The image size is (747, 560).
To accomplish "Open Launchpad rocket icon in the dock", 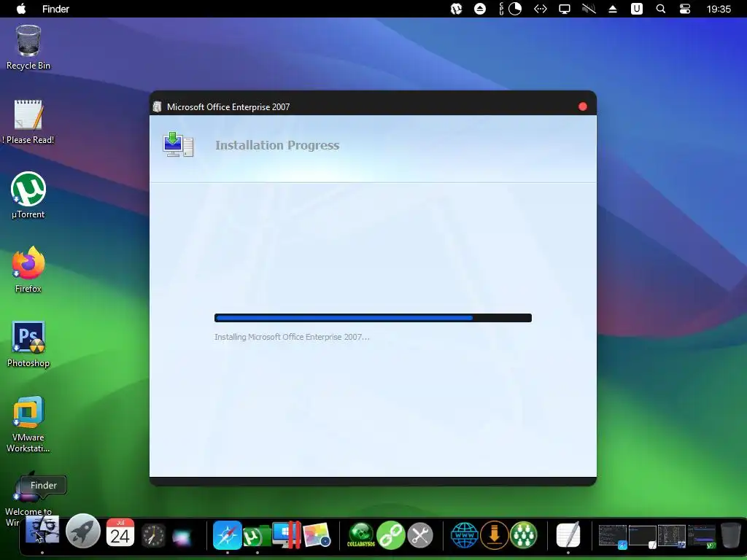I will coord(82,531).
